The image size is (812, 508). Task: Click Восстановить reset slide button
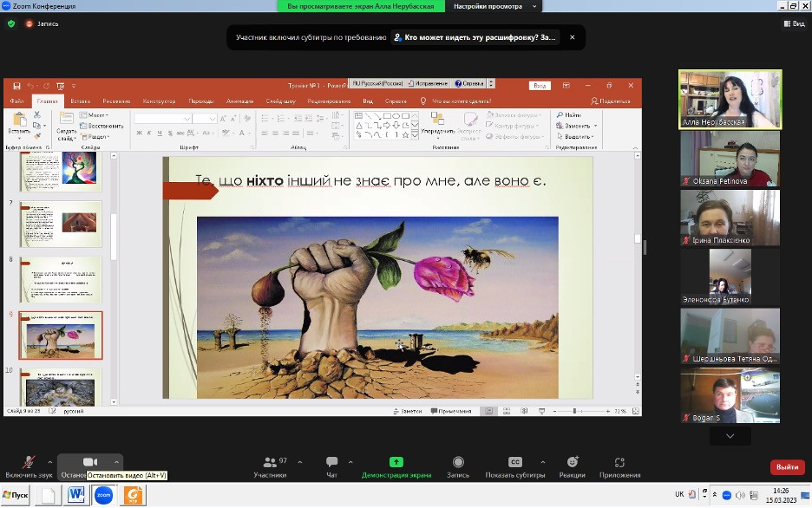point(101,126)
